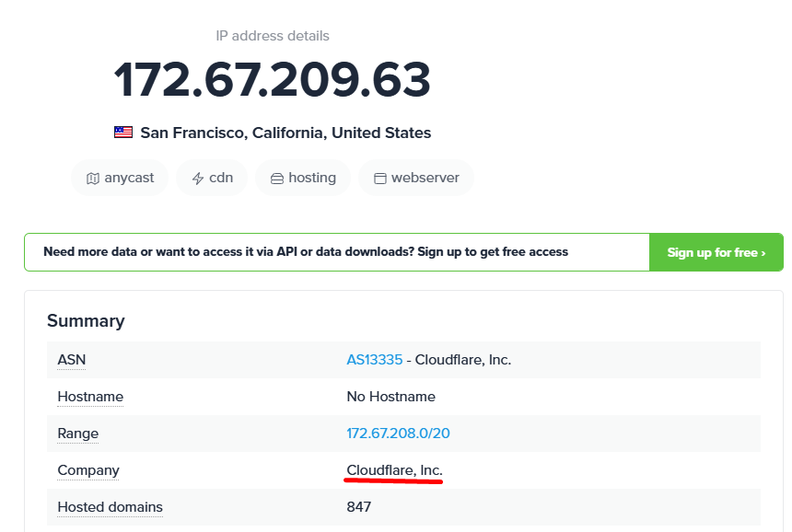The height and width of the screenshot is (532, 792).
Task: Click the Summary heading
Action: pos(86,321)
